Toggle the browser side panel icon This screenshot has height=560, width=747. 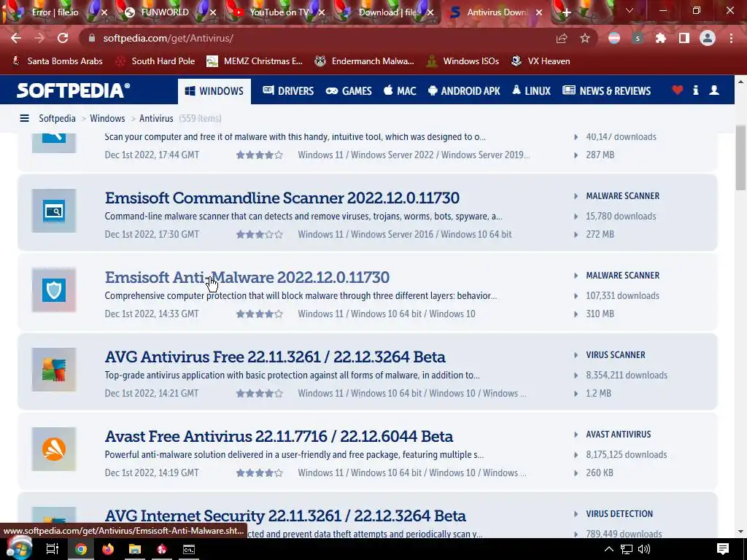pyautogui.click(x=684, y=38)
